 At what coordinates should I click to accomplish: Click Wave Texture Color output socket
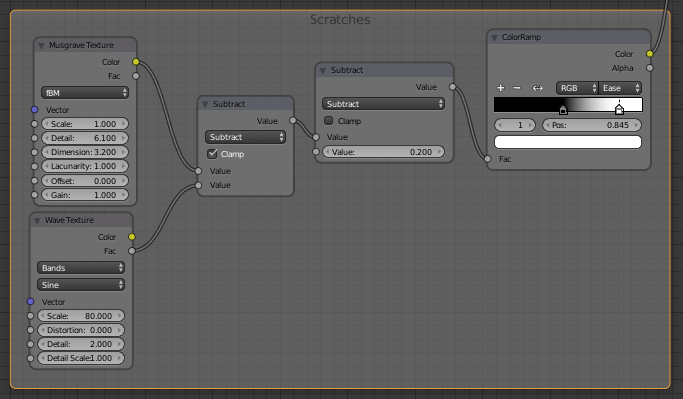click(132, 237)
